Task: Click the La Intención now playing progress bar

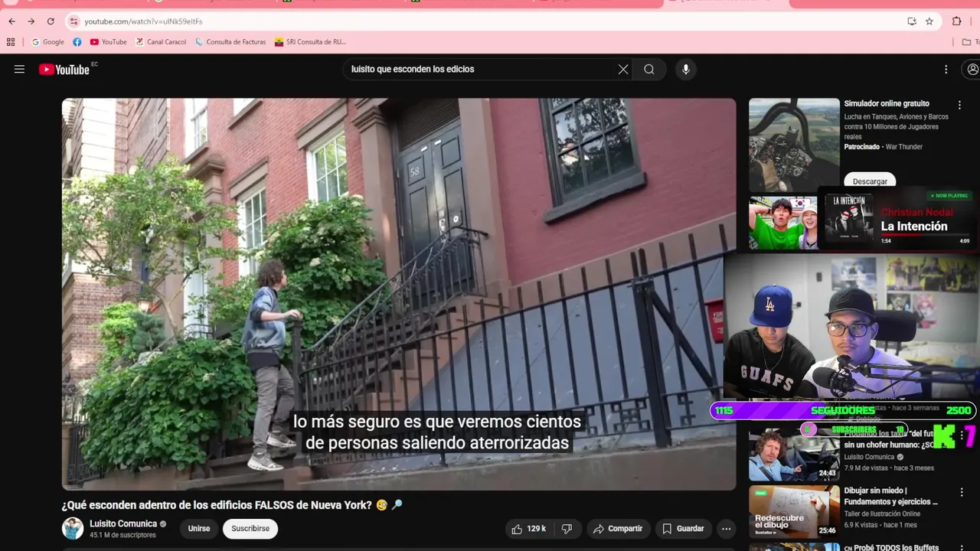Action: pyautogui.click(x=925, y=235)
